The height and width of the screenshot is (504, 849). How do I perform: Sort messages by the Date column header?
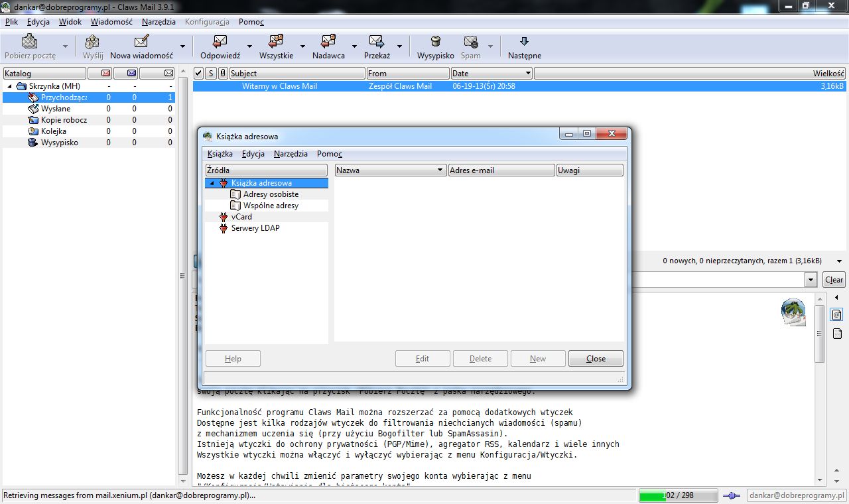491,73
